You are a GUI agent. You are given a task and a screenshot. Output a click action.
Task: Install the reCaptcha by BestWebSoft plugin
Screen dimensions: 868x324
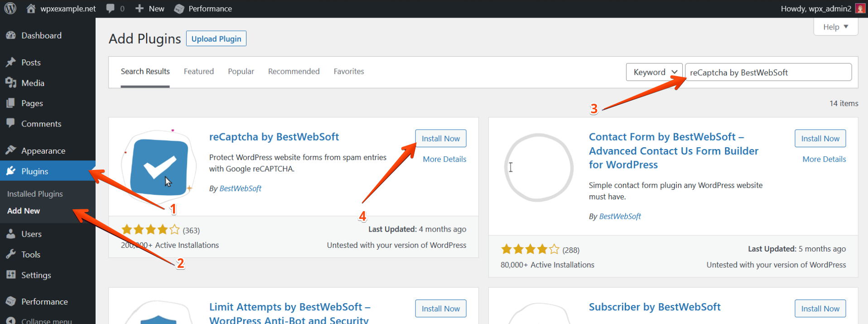tap(440, 139)
